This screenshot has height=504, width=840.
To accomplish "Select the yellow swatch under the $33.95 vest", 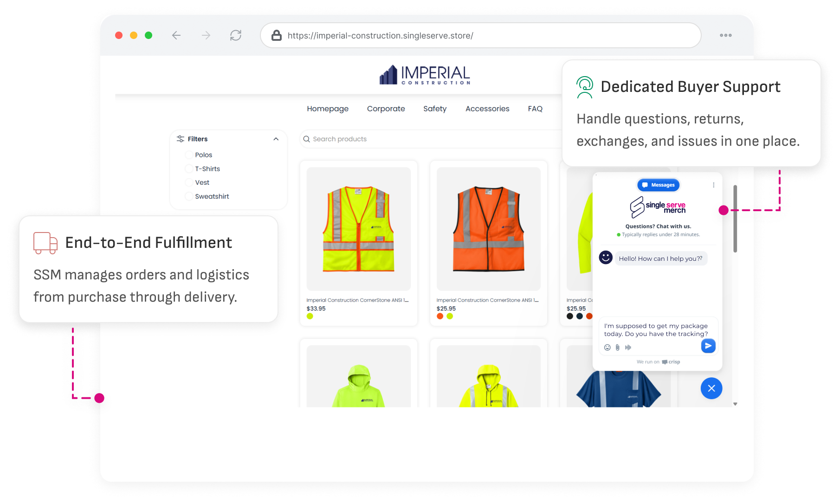I will coord(310,317).
